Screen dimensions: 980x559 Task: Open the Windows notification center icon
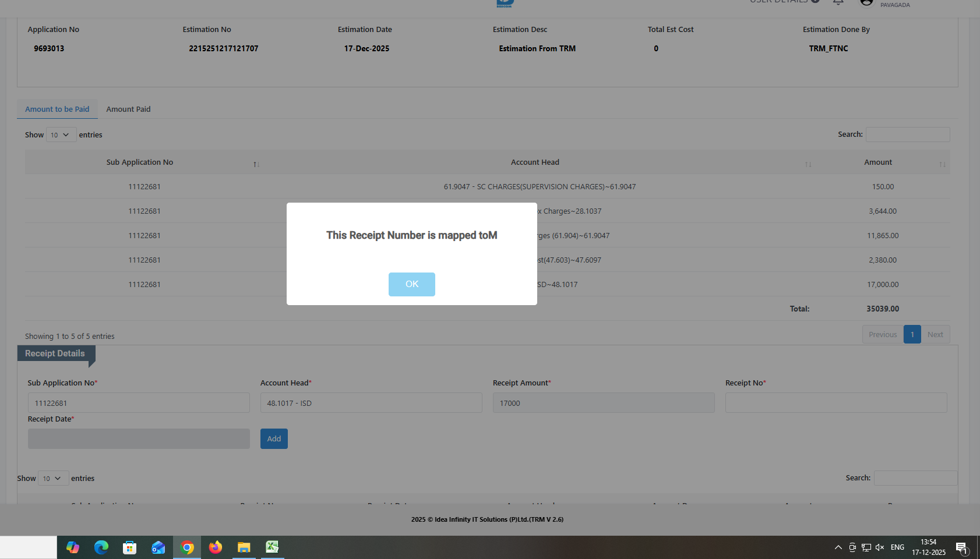tap(961, 547)
